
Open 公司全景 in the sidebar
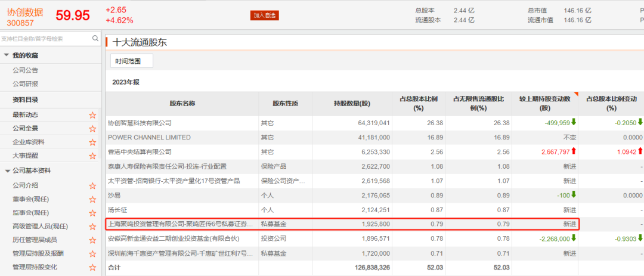pyautogui.click(x=26, y=129)
